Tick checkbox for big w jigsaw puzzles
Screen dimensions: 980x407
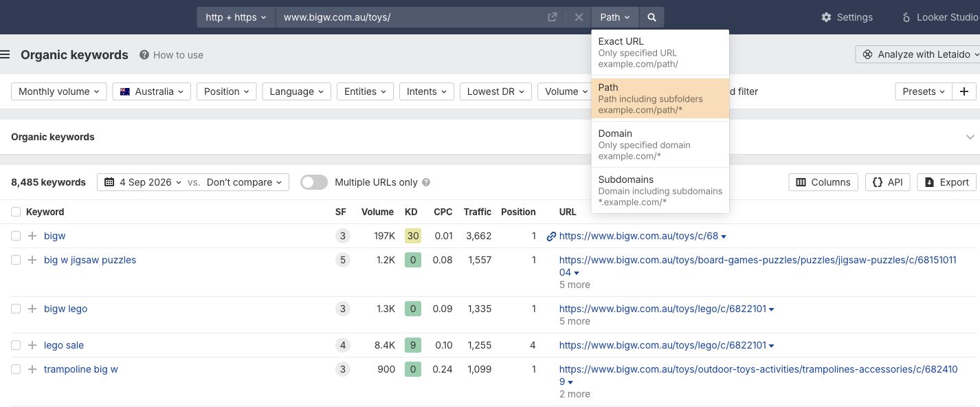click(16, 260)
